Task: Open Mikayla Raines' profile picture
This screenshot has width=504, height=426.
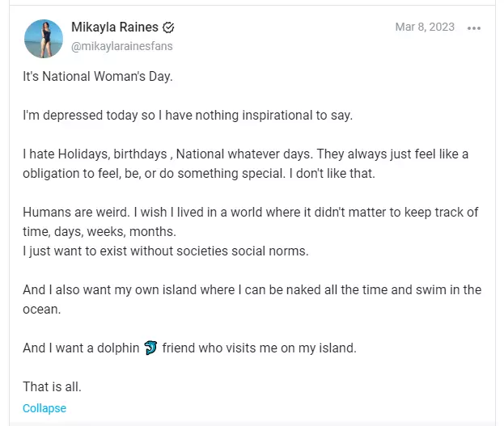Action: click(44, 39)
